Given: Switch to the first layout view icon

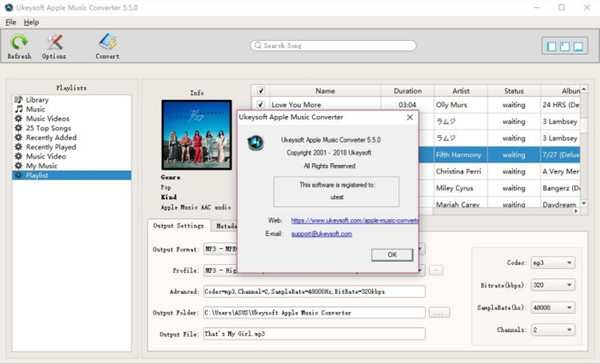Looking at the screenshot, I should pyautogui.click(x=551, y=47).
